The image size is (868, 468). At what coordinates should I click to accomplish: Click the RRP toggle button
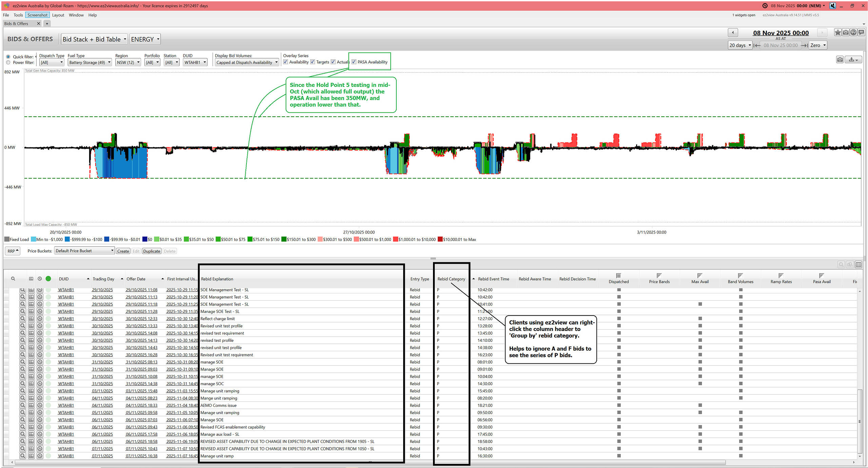pyautogui.click(x=13, y=251)
